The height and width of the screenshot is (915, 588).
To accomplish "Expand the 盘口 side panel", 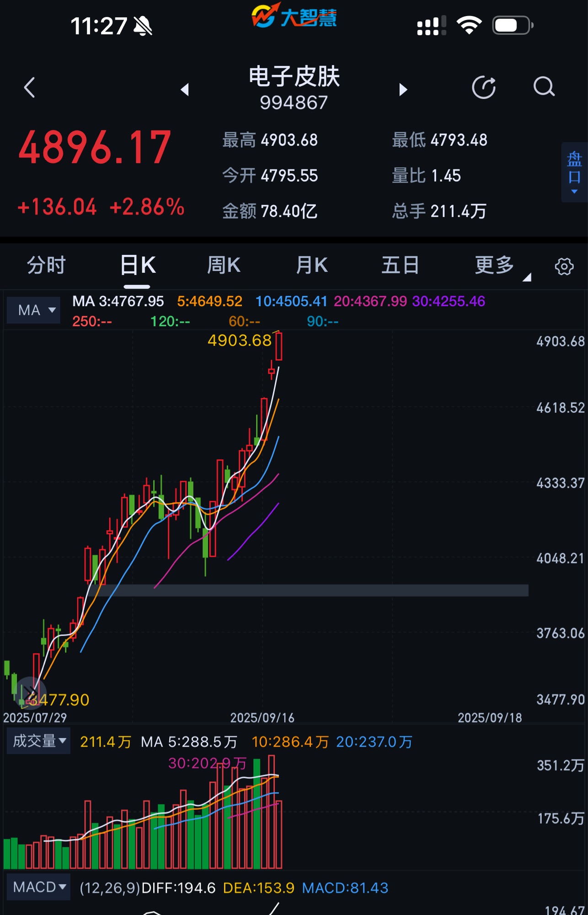I will click(574, 172).
